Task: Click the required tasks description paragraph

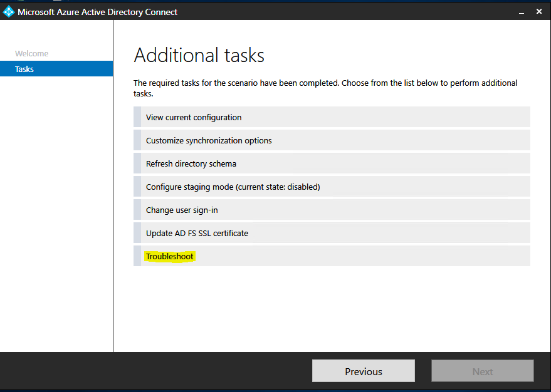Action: [325, 88]
